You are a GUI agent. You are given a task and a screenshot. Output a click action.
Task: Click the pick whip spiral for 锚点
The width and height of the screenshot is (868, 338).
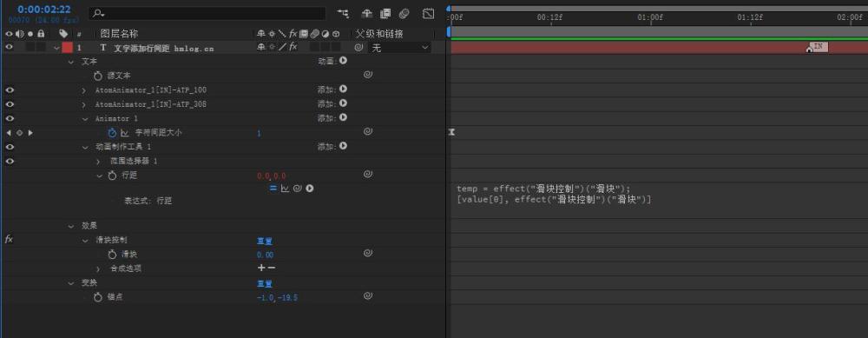click(x=367, y=296)
